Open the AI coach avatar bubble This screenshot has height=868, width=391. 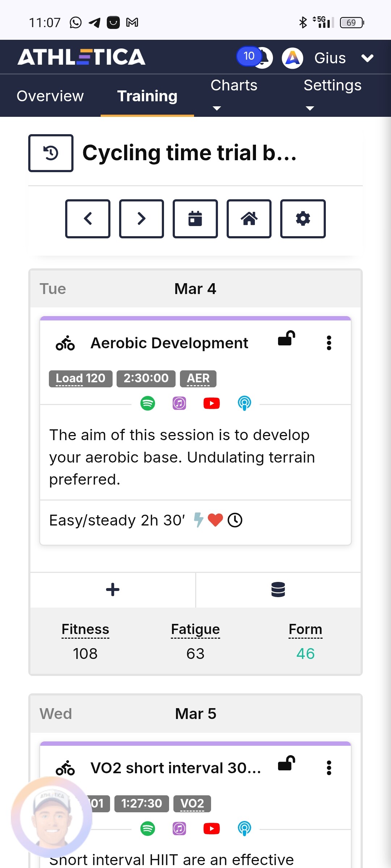coord(51,817)
